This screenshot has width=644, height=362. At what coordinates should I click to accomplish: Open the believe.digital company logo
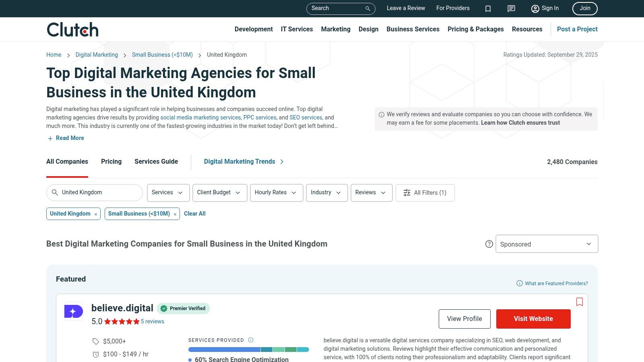74,311
